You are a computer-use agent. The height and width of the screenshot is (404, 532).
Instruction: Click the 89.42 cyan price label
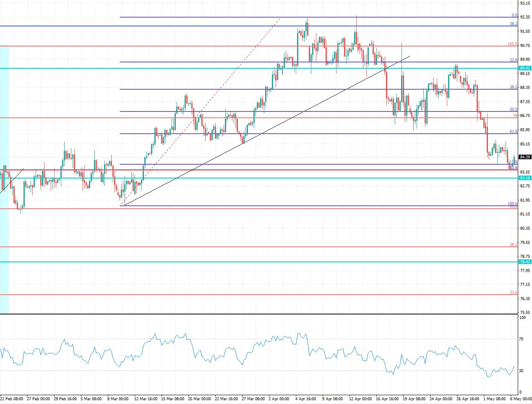pos(525,68)
